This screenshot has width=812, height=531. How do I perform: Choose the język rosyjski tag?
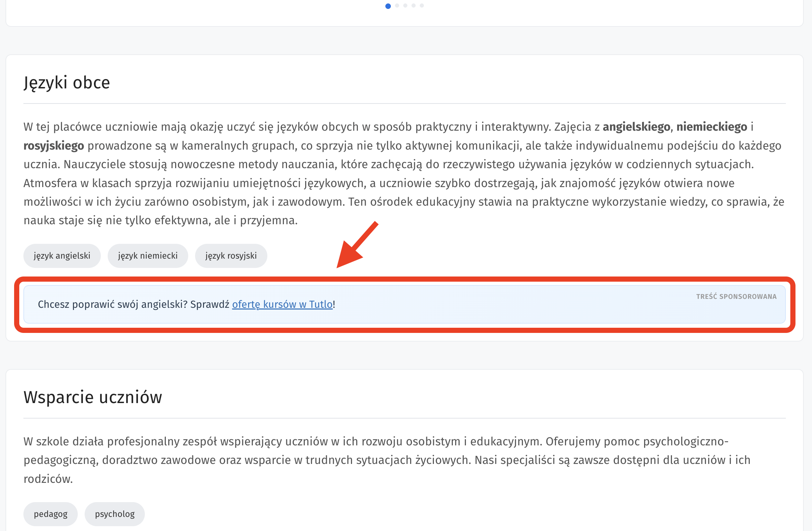click(231, 256)
